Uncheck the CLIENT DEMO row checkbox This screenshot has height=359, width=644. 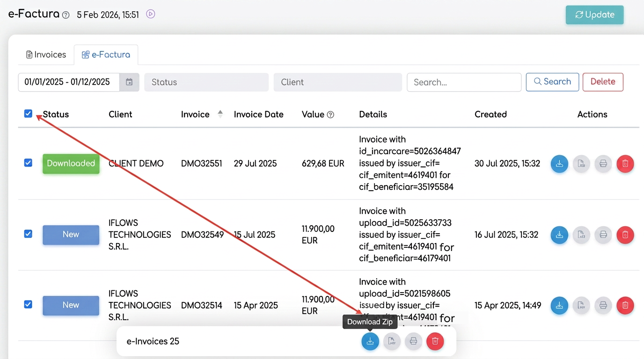point(28,163)
